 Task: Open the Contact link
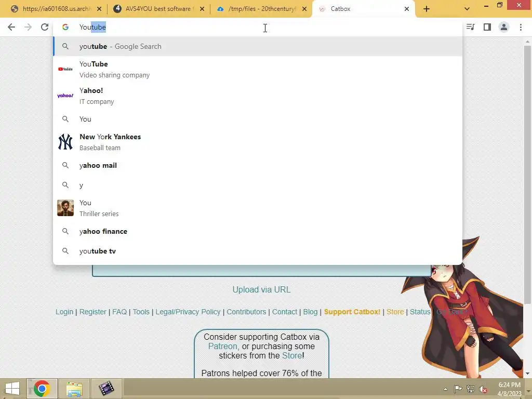pos(284,312)
